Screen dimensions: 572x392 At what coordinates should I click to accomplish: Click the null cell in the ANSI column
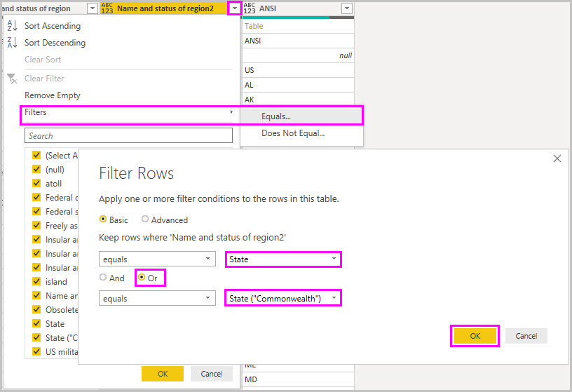tap(298, 55)
